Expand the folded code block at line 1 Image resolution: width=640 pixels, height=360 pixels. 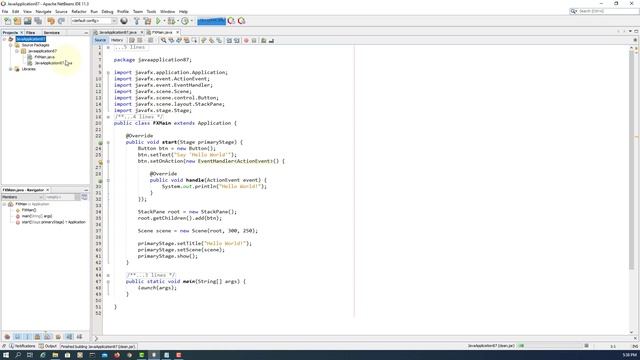coord(108,47)
